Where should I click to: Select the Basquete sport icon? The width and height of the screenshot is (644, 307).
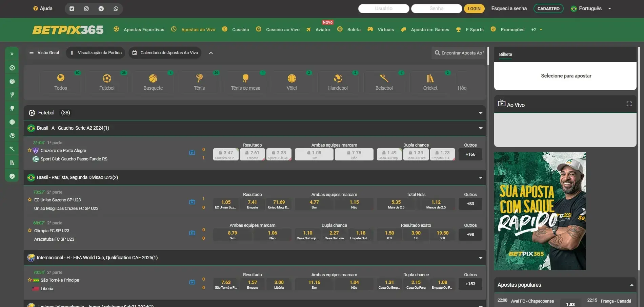tap(153, 82)
